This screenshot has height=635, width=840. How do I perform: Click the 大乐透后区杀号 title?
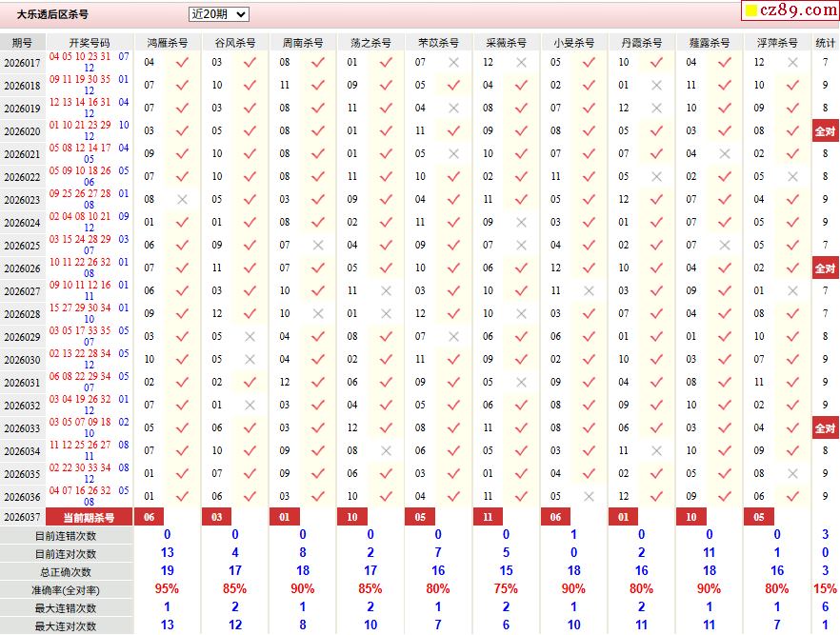[53, 14]
